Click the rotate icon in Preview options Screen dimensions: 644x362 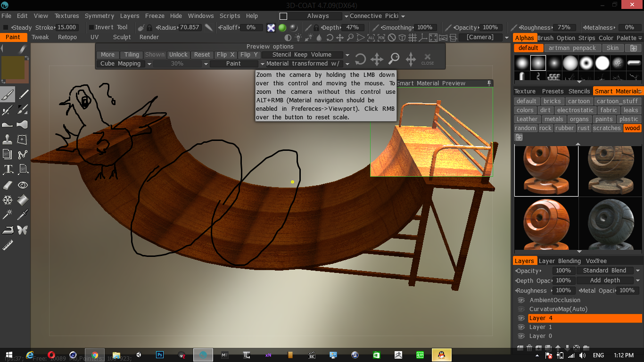[x=360, y=59]
